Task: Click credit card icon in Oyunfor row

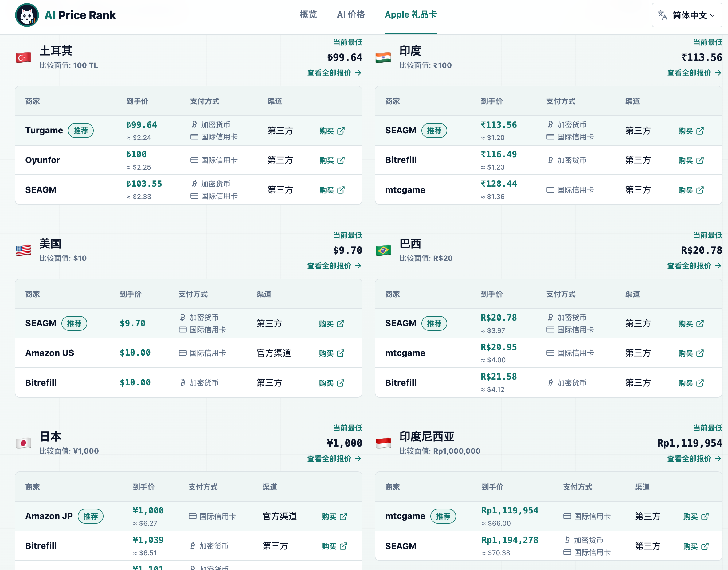Action: (194, 160)
